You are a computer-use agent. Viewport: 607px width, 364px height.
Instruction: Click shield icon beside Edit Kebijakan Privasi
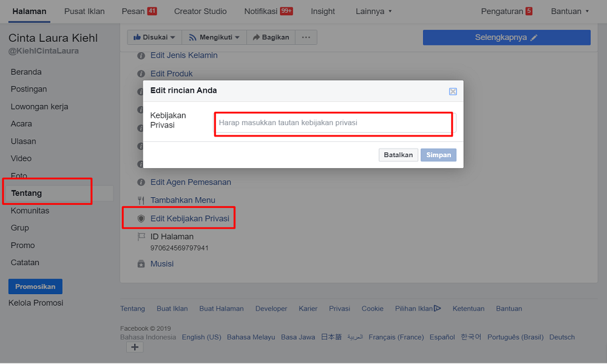(x=141, y=218)
